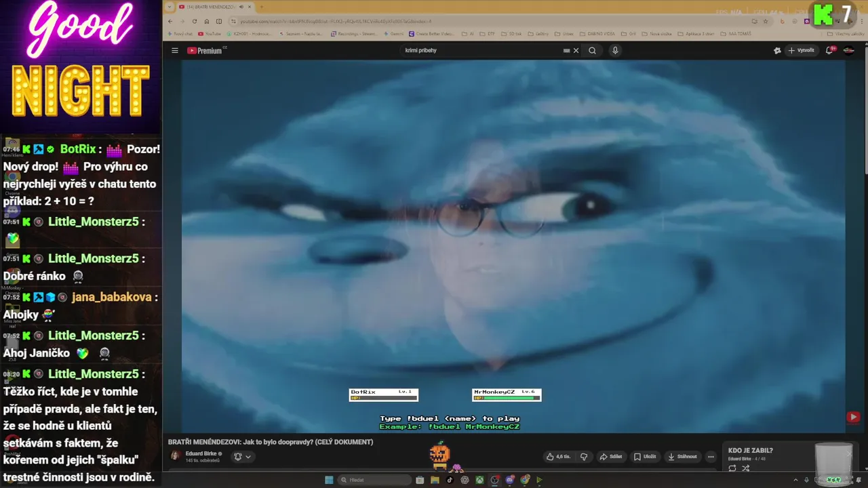Click jana_babakova username in chat
The image size is (868, 488).
pyautogui.click(x=112, y=297)
